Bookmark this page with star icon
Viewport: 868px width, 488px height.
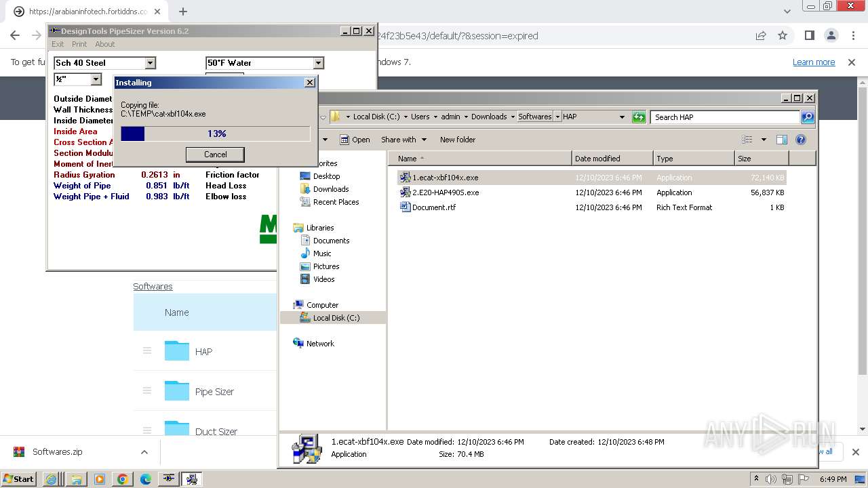click(x=783, y=36)
